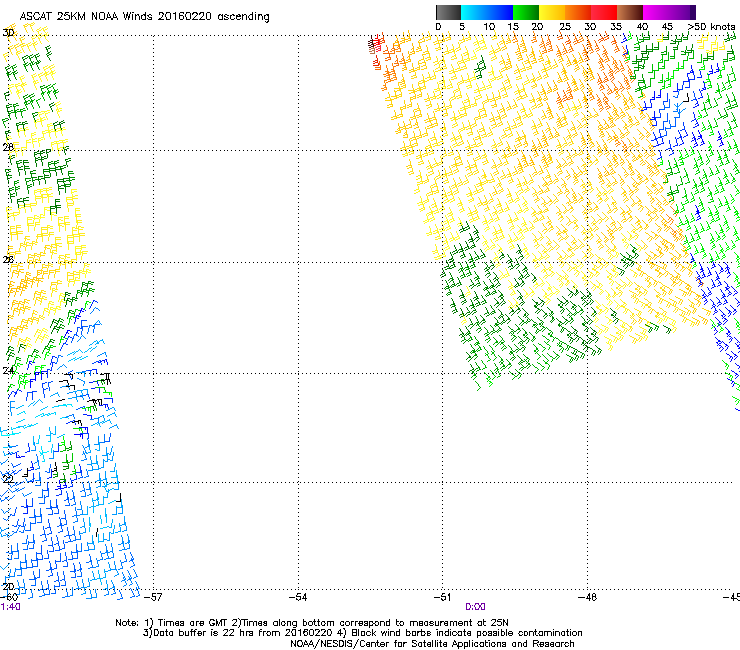Viewport: 740px width, 650px height.
Task: Click the dark purple 45-50 knots color bar segment
Action: pyautogui.click(x=682, y=12)
